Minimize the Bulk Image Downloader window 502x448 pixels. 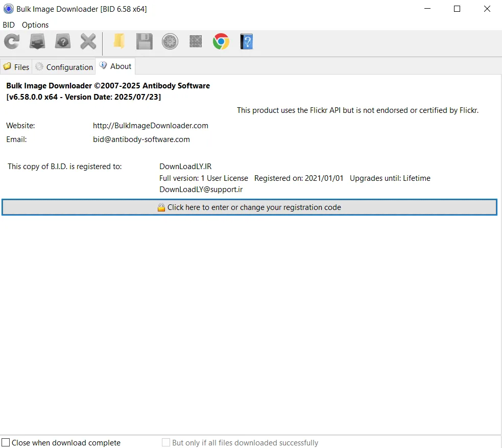(427, 9)
